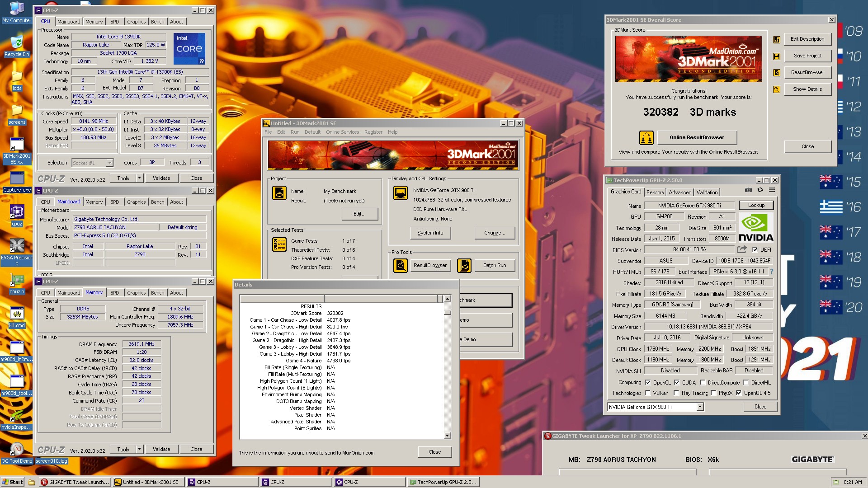Screen dimensions: 868x488
Task: Open My Computer desktop icon
Action: (17, 12)
